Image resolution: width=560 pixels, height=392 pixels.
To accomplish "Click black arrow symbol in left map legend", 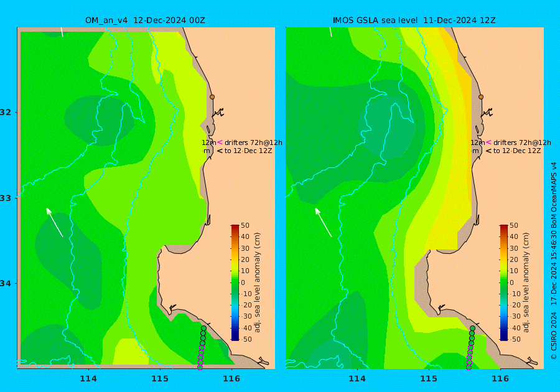I will [220, 151].
